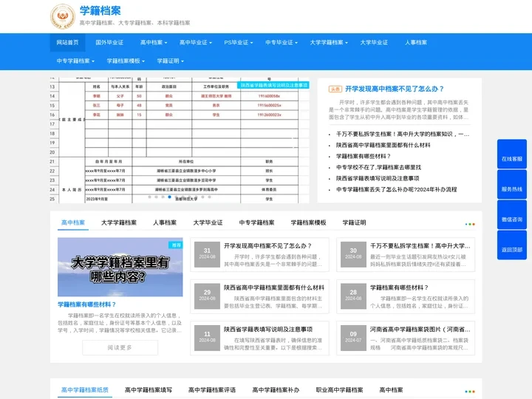Expand the 学籍证明 nav dropdown

pos(171,61)
